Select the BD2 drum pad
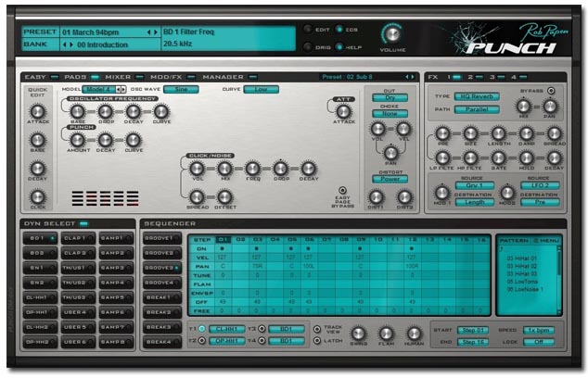Image resolution: width=588 pixels, height=378 pixels. 40,253
